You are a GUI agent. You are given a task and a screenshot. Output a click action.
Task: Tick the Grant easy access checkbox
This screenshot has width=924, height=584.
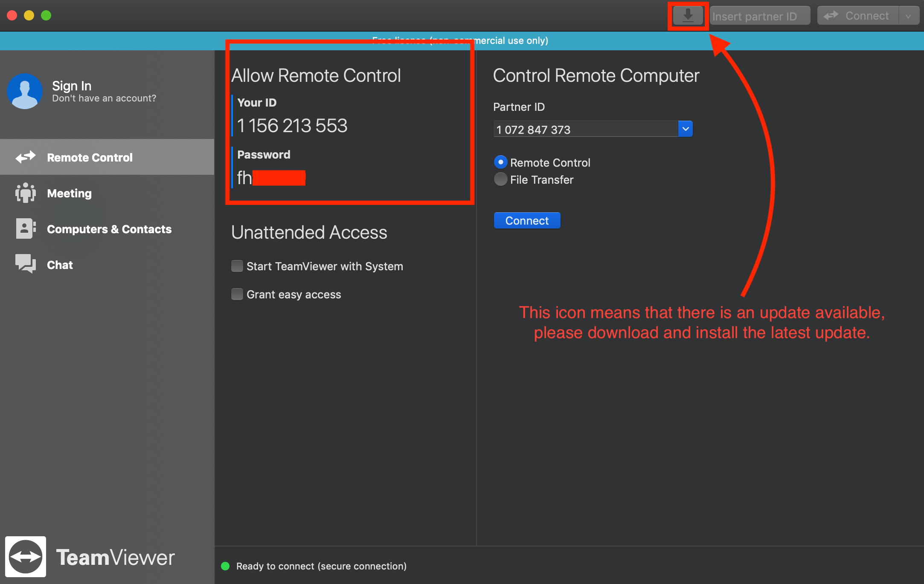(237, 294)
